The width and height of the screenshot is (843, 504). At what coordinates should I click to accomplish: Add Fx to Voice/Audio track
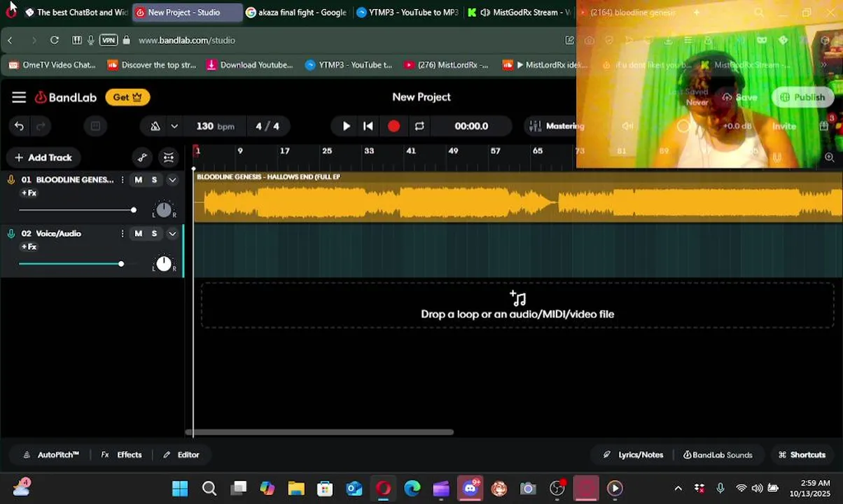[29, 247]
